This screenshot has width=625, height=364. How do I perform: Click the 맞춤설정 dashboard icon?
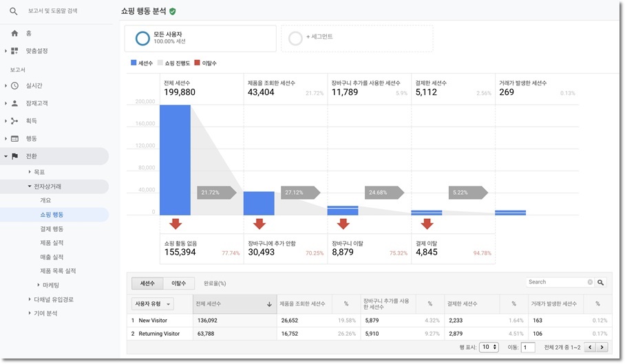(x=14, y=51)
